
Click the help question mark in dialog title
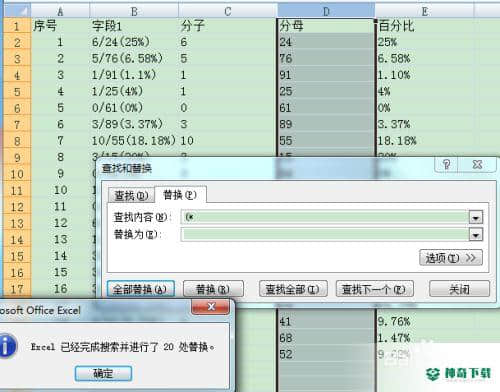coord(447,164)
